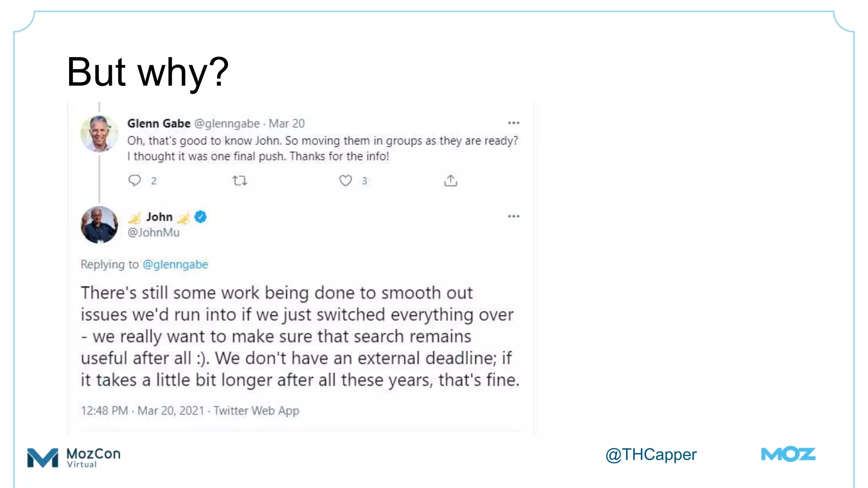
Task: Click the retweet icon under Glenn's tweet
Action: coord(239,181)
